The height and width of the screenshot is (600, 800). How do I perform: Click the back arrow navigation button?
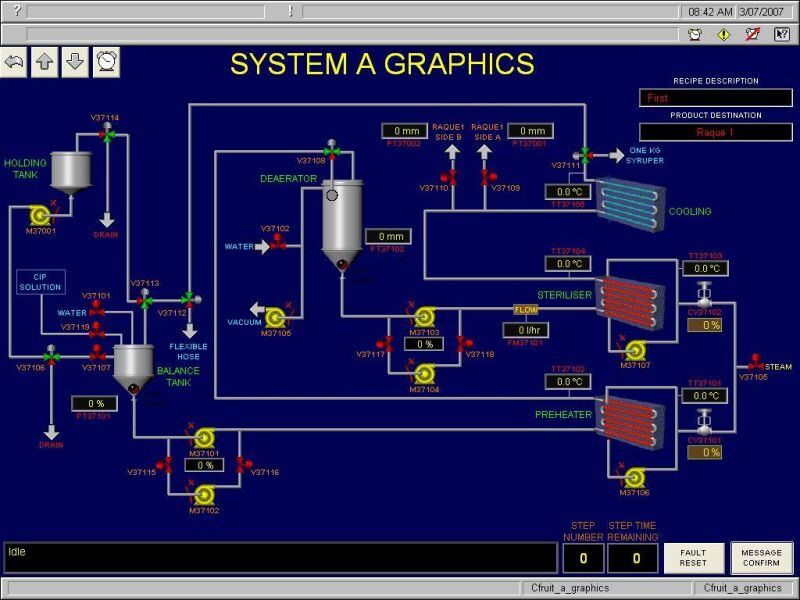[14, 62]
